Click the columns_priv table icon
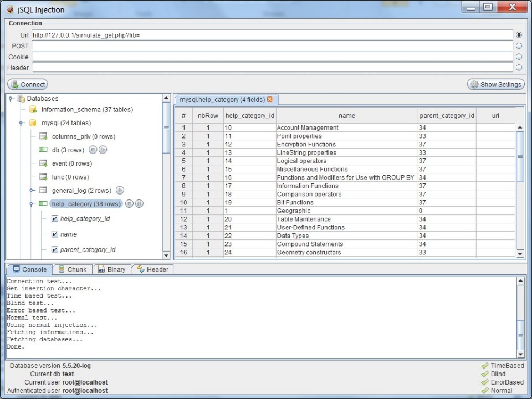The width and height of the screenshot is (532, 399). click(43, 136)
